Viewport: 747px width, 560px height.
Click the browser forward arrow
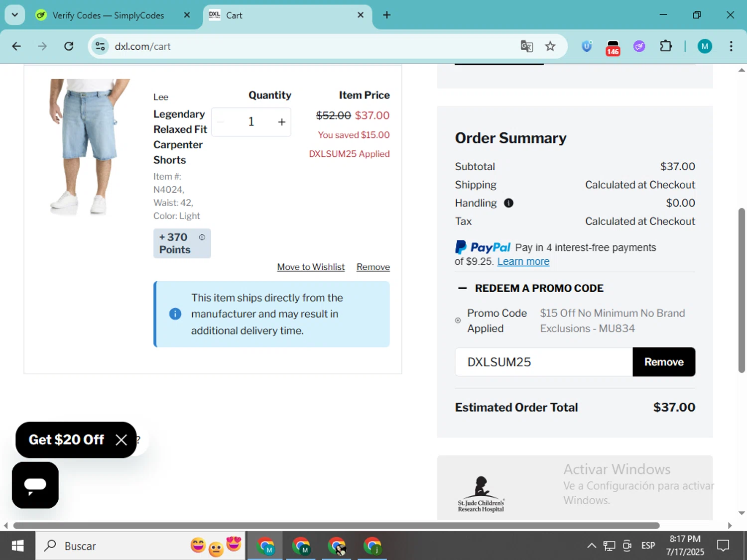tap(42, 46)
